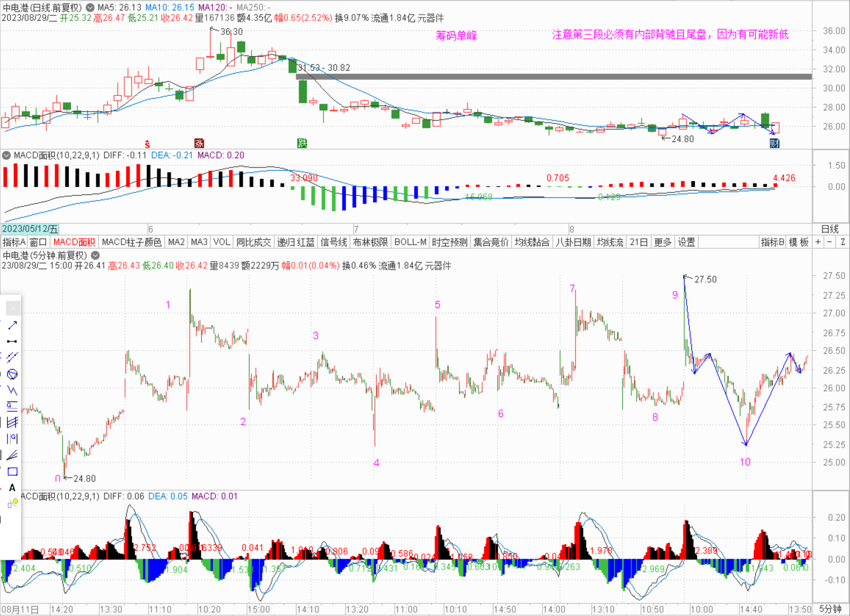Click the Z button at tab bar
Screen dimensions: 850x616
click(x=843, y=242)
